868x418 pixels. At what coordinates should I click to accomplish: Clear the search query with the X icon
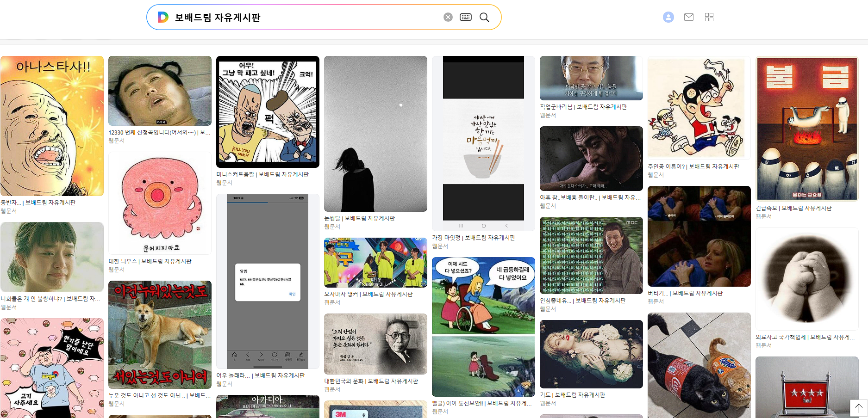coord(448,17)
